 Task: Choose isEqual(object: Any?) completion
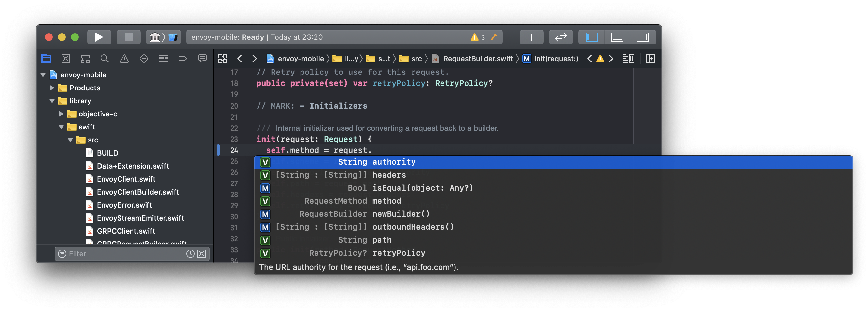pos(553,188)
